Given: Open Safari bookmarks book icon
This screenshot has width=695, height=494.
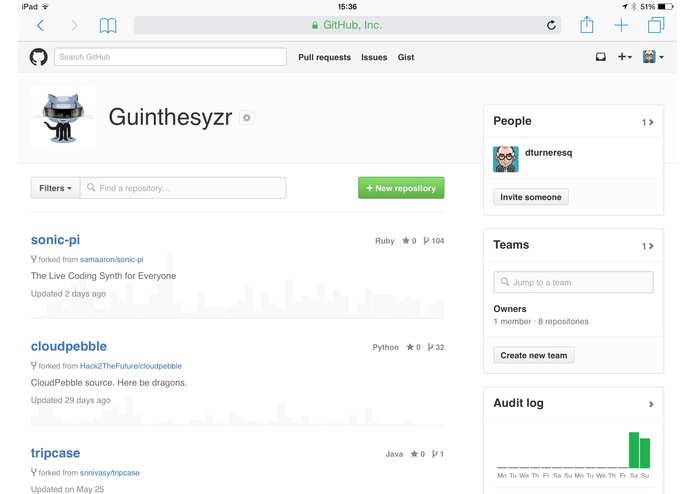Looking at the screenshot, I should (108, 26).
